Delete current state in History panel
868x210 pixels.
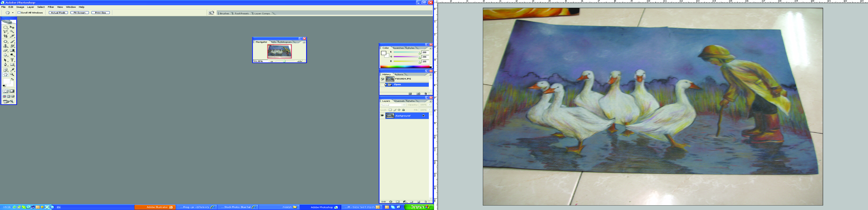[x=426, y=94]
